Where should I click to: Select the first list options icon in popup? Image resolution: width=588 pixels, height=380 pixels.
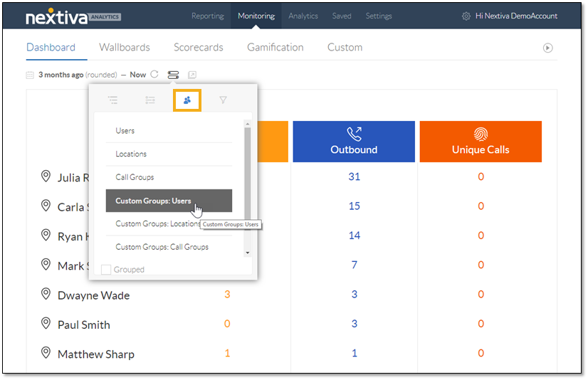tap(113, 100)
